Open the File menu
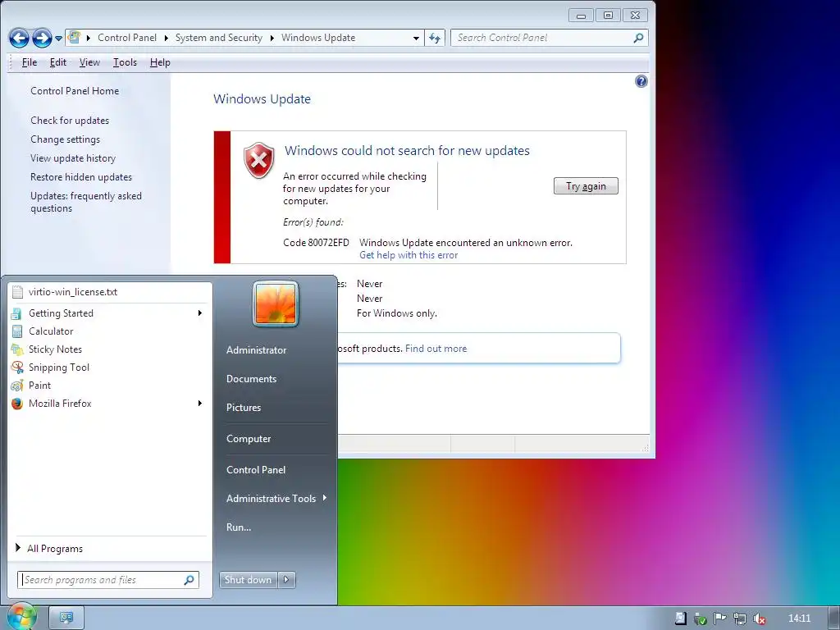 pyautogui.click(x=30, y=62)
